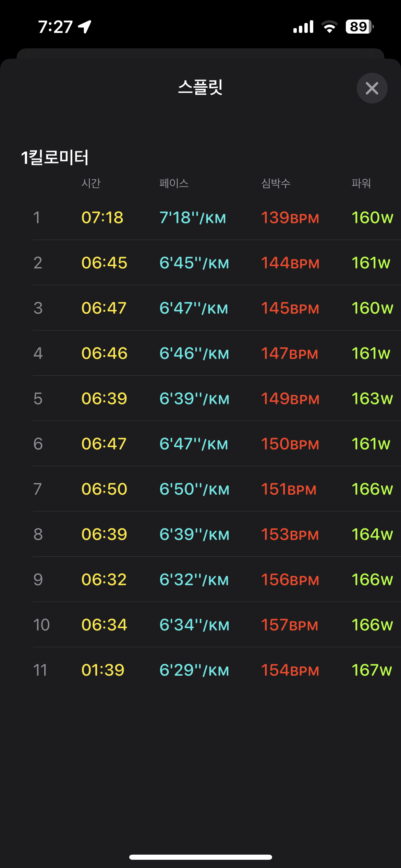Tap the battery level indicator
Image resolution: width=401 pixels, height=868 pixels.
click(359, 26)
